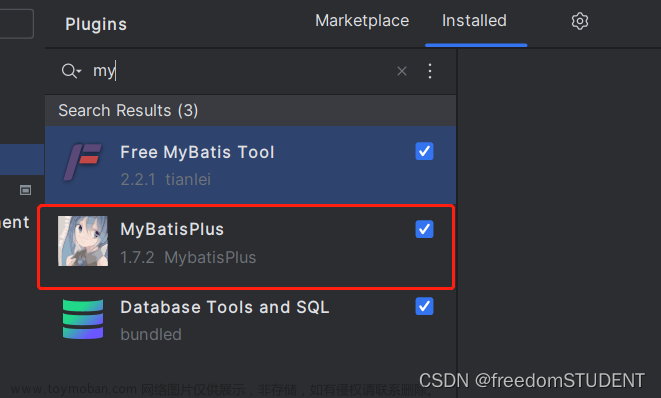Open the search options three-dot menu
Screen dimensions: 661x398
pos(430,71)
